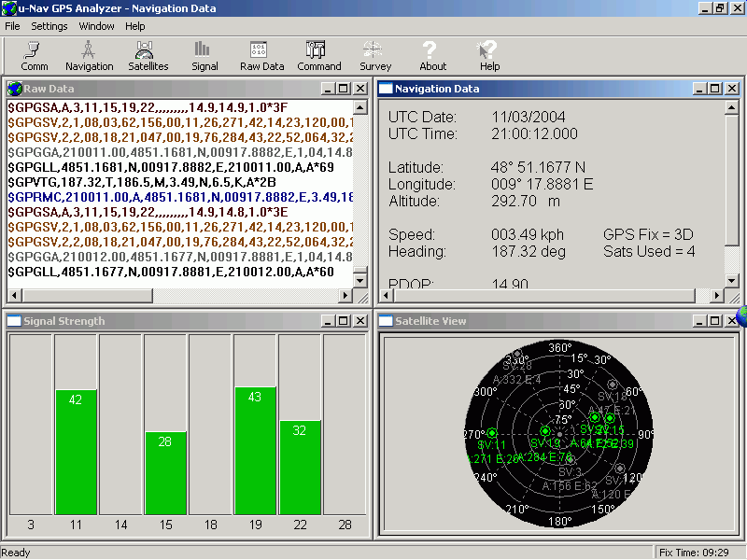Open the File menu
Viewport: 747px width, 560px height.
[12, 26]
